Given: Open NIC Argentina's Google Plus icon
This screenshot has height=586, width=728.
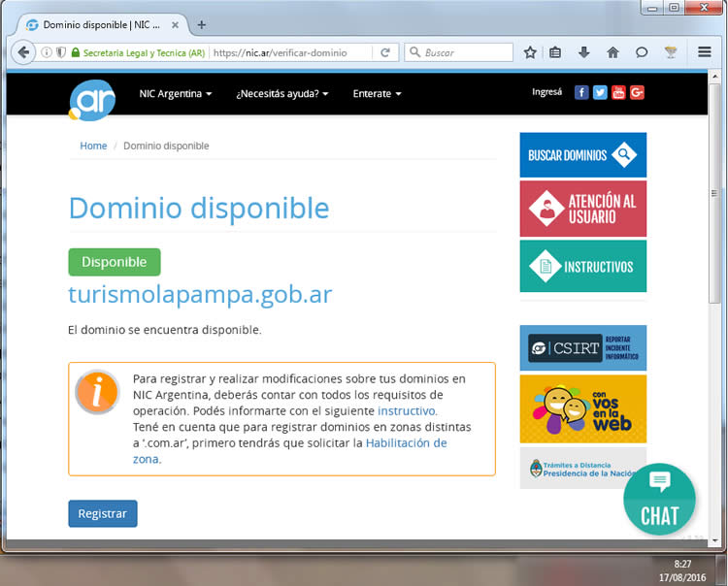Looking at the screenshot, I should click(x=637, y=93).
